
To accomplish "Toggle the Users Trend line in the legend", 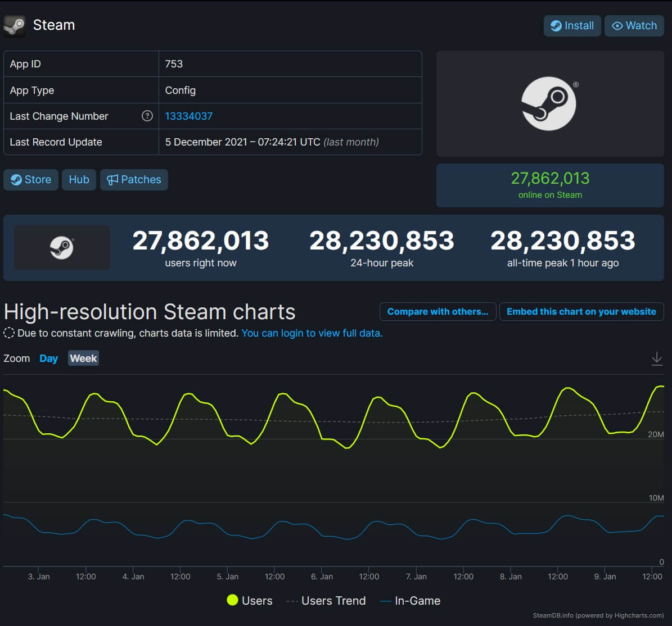I will coord(326,600).
